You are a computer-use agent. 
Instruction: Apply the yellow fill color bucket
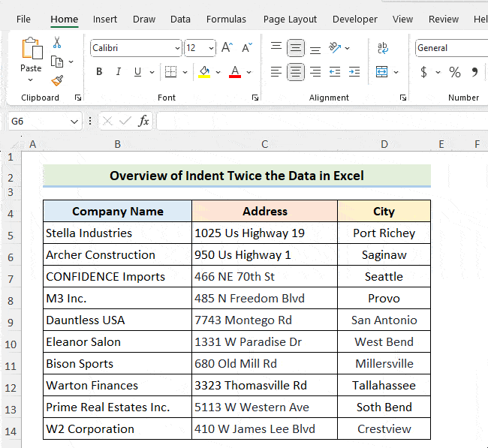[204, 72]
